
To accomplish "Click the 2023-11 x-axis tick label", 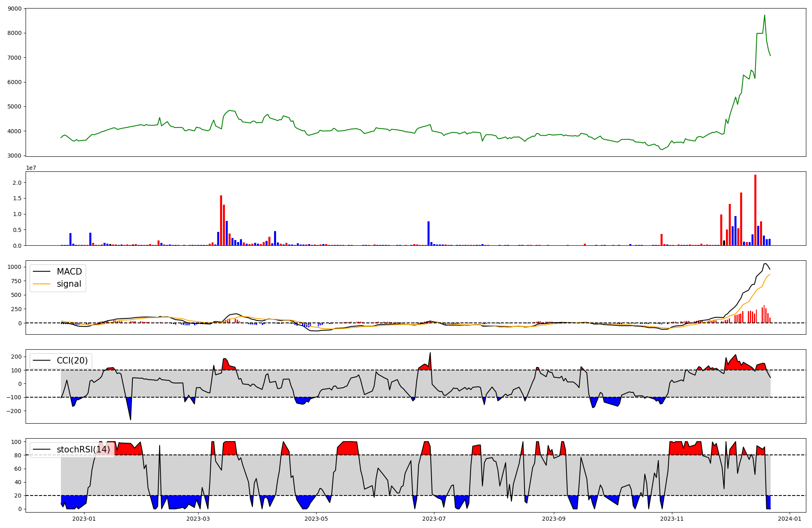I will click(672, 519).
